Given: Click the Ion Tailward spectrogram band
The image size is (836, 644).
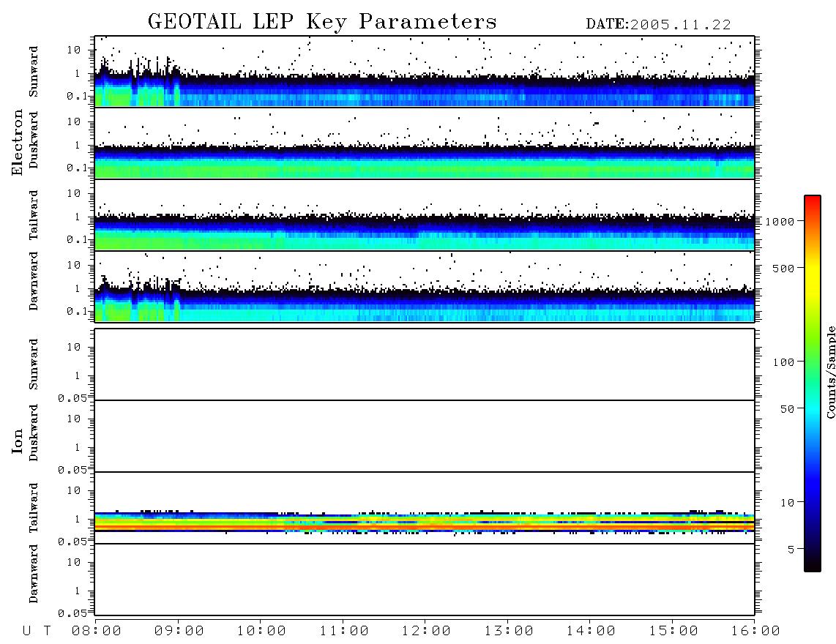Looking at the screenshot, I should coord(425,522).
